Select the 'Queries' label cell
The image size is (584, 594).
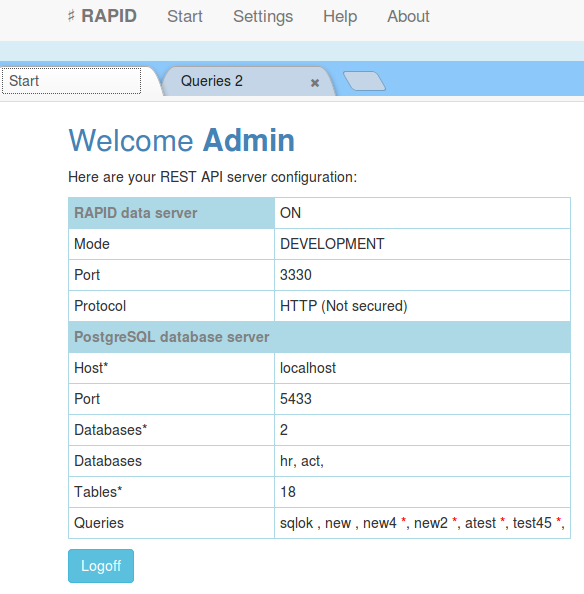coord(171,523)
